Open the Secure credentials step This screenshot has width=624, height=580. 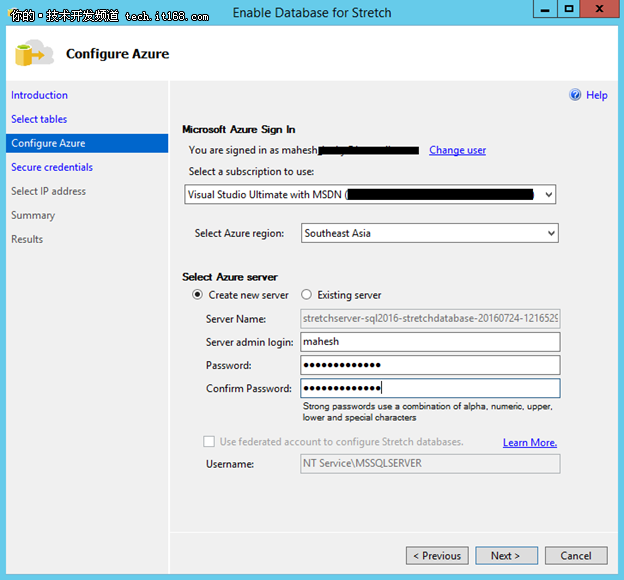[x=52, y=167]
